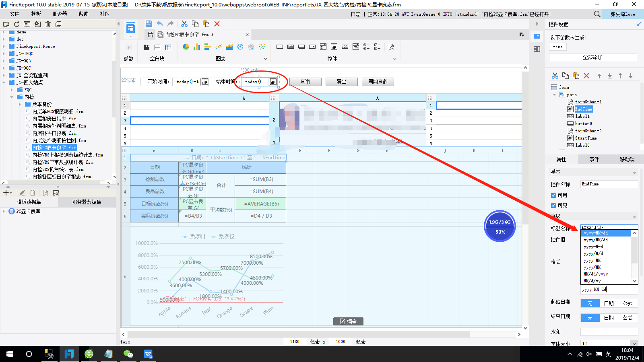Move the widget to top in the widget tree
The image size is (644, 362).
599,76
